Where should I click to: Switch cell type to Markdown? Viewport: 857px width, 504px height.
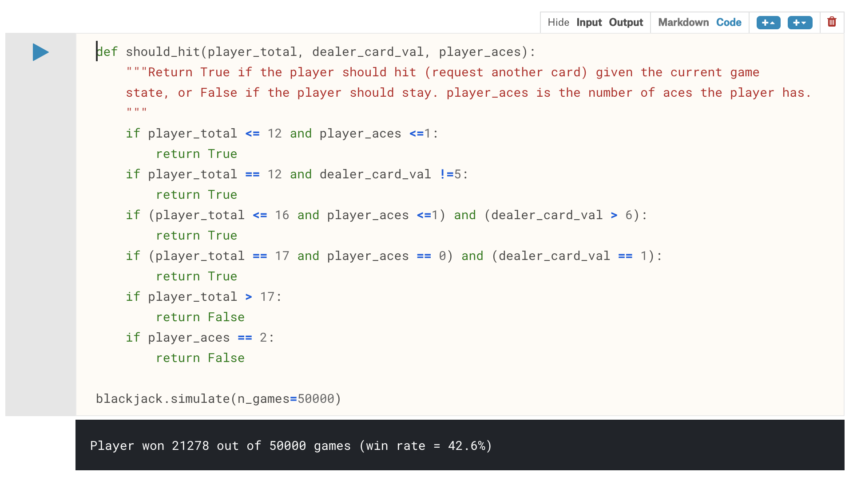(x=683, y=23)
